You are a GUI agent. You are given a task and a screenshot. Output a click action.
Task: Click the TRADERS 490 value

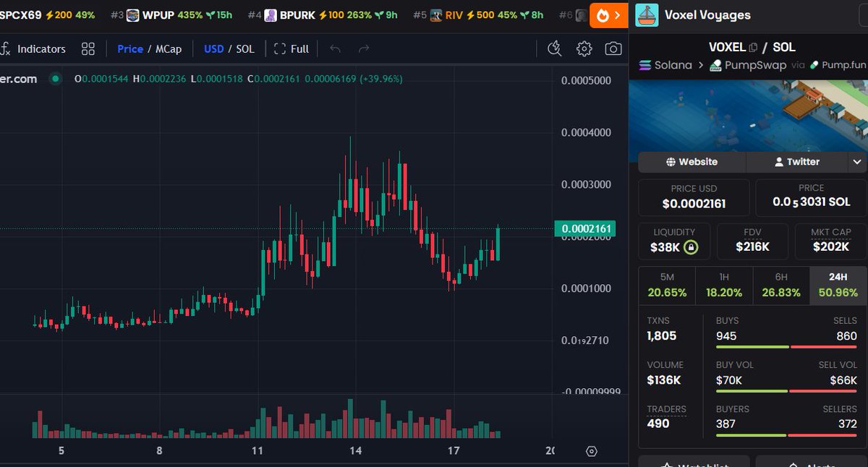(x=658, y=424)
